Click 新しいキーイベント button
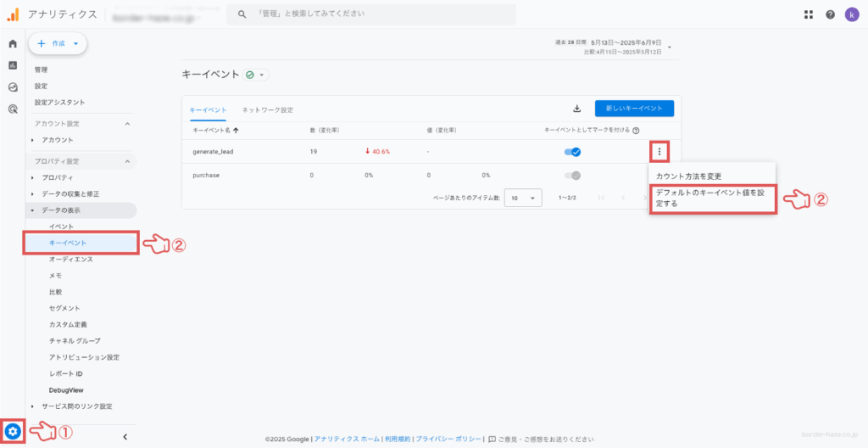This screenshot has width=868, height=448. point(634,109)
